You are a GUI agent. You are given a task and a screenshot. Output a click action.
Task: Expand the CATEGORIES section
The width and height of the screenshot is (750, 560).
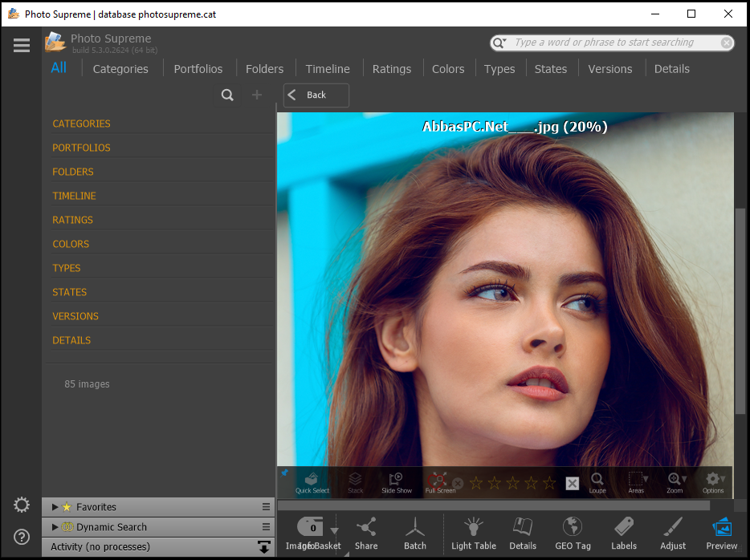tap(81, 124)
